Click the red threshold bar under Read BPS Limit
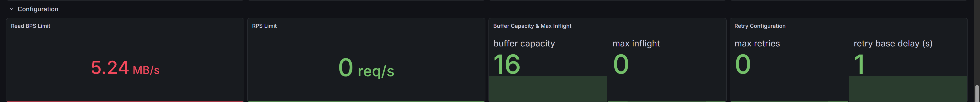 125,101
